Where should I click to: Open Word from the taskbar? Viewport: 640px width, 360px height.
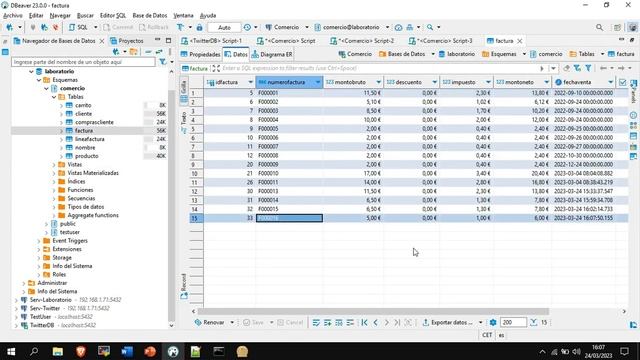pyautogui.click(x=127, y=351)
